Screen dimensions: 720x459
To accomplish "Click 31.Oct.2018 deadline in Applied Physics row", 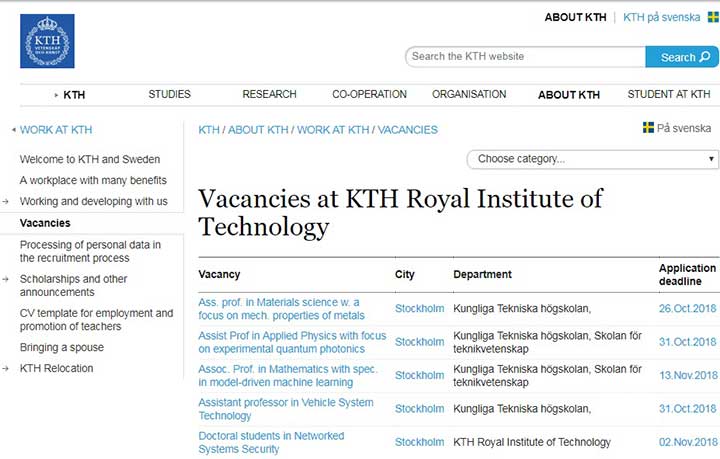I will tap(687, 342).
